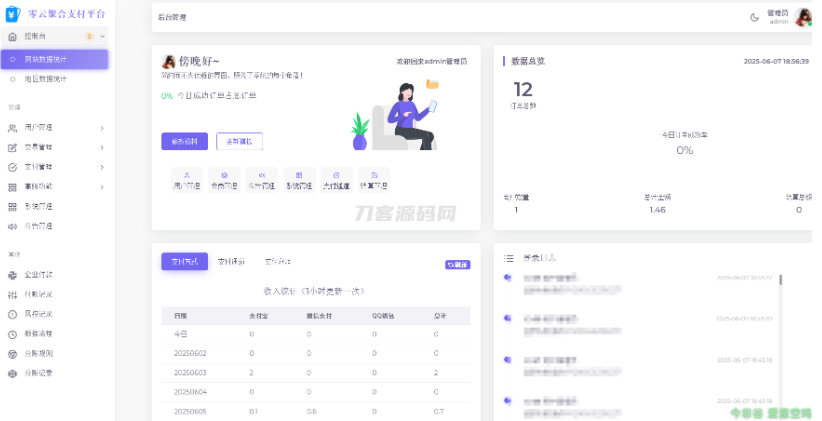Click the 企业付款 sidebar icon
The image size is (822, 421).
(x=13, y=275)
